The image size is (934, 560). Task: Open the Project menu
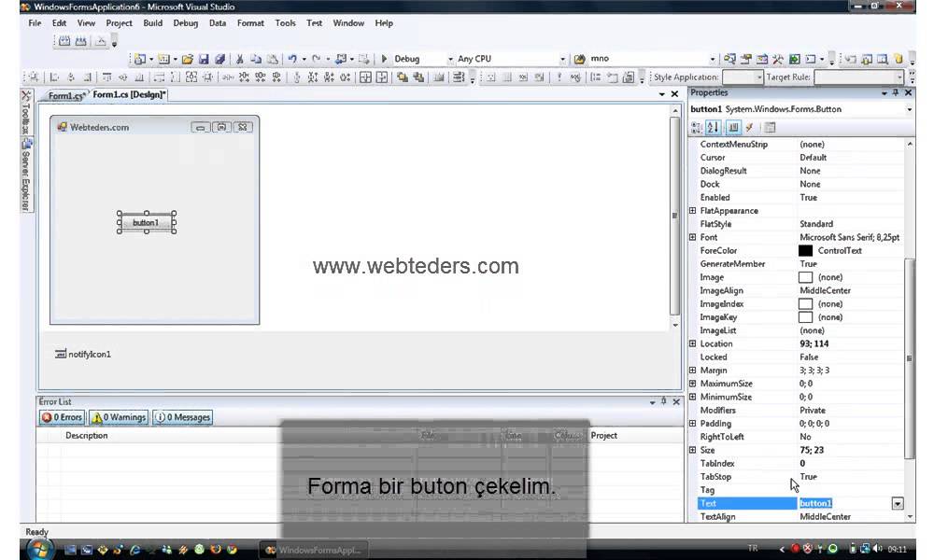click(120, 23)
